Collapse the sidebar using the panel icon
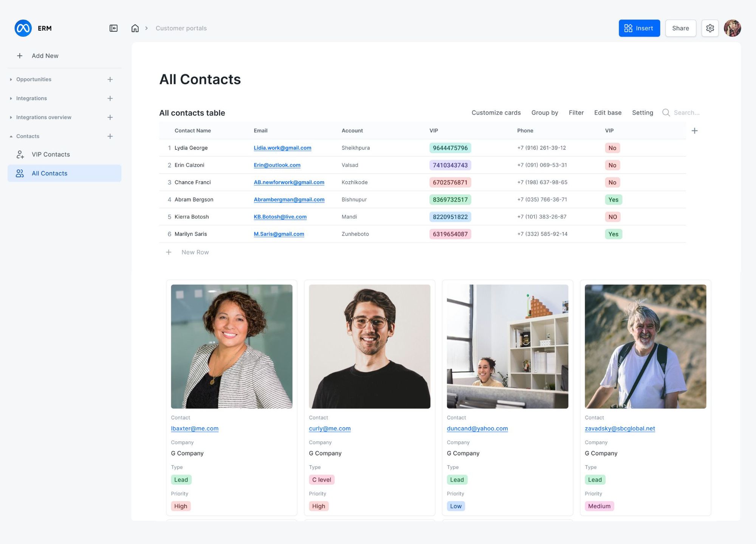This screenshot has width=756, height=544. 113,28
